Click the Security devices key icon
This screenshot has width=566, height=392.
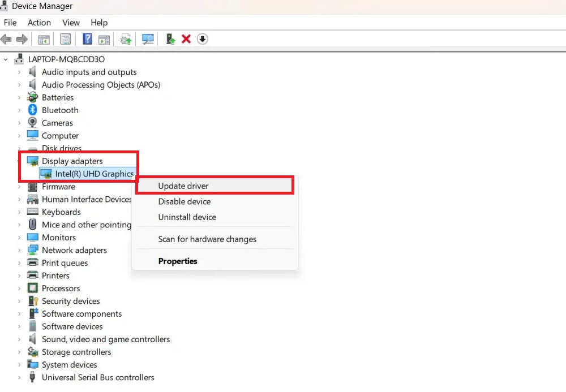(x=33, y=301)
